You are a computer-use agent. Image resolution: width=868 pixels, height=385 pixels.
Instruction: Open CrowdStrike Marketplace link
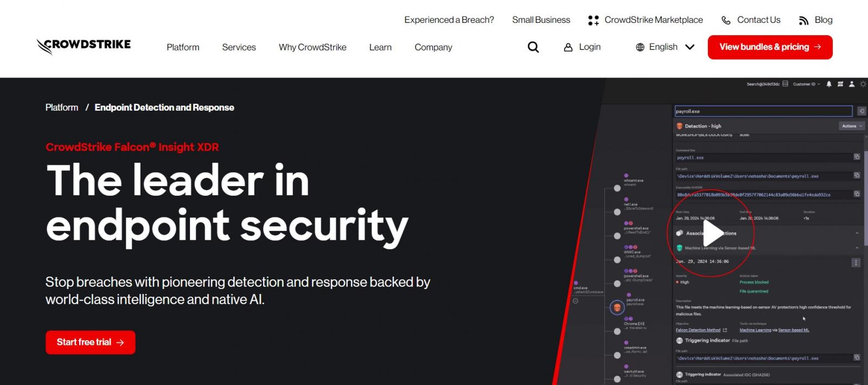646,20
